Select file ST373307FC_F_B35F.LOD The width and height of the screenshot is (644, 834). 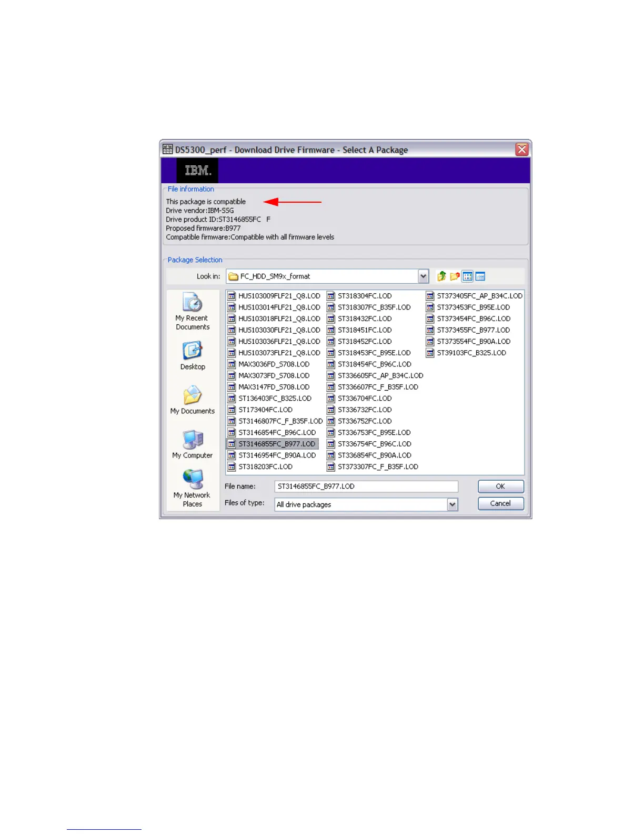click(x=373, y=467)
